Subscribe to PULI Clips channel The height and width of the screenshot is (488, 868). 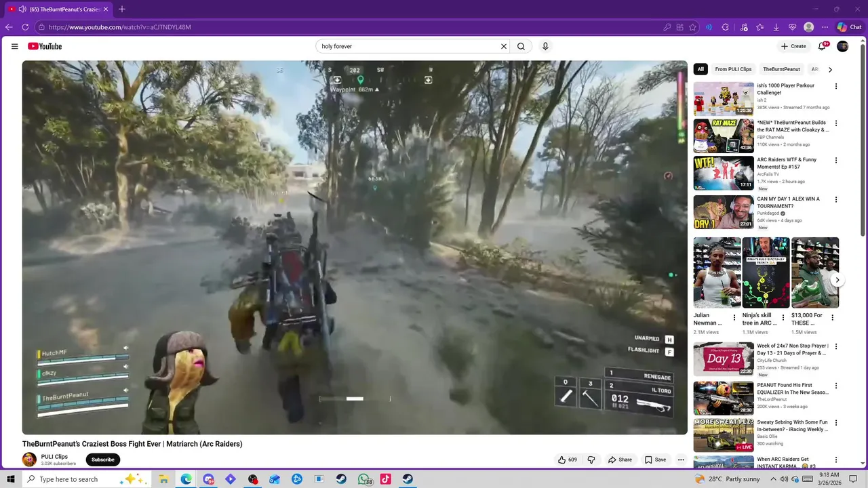[x=103, y=460]
